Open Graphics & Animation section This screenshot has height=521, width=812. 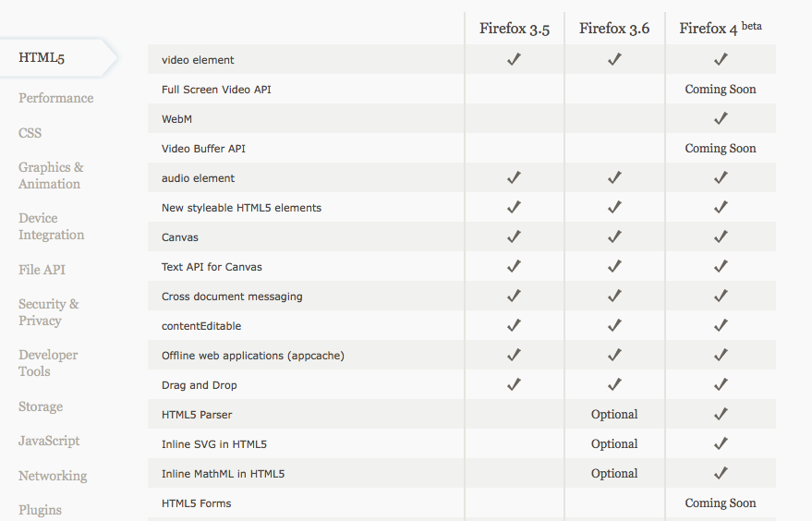(x=51, y=176)
